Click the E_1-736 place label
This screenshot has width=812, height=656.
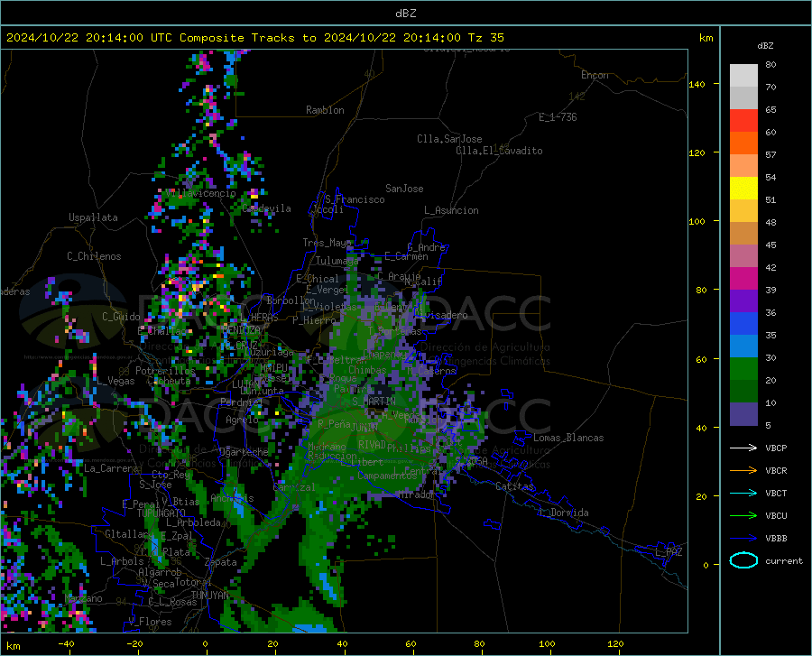558,117
